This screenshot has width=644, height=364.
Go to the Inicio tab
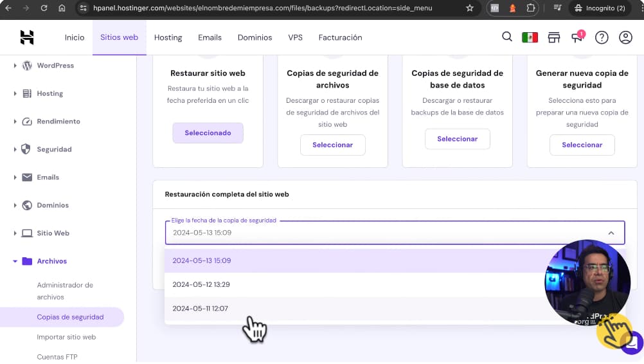tap(75, 37)
